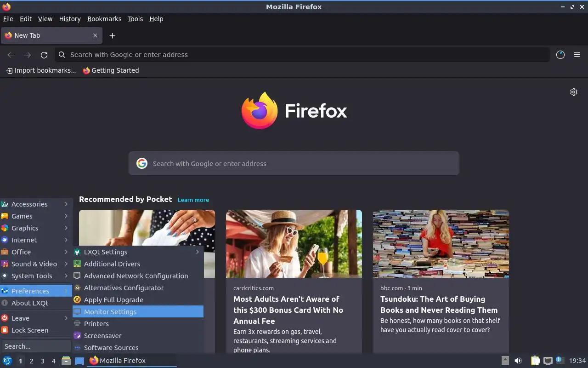Viewport: 588px width, 368px height.
Task: Select the Preferences menu category
Action: [x=36, y=291]
